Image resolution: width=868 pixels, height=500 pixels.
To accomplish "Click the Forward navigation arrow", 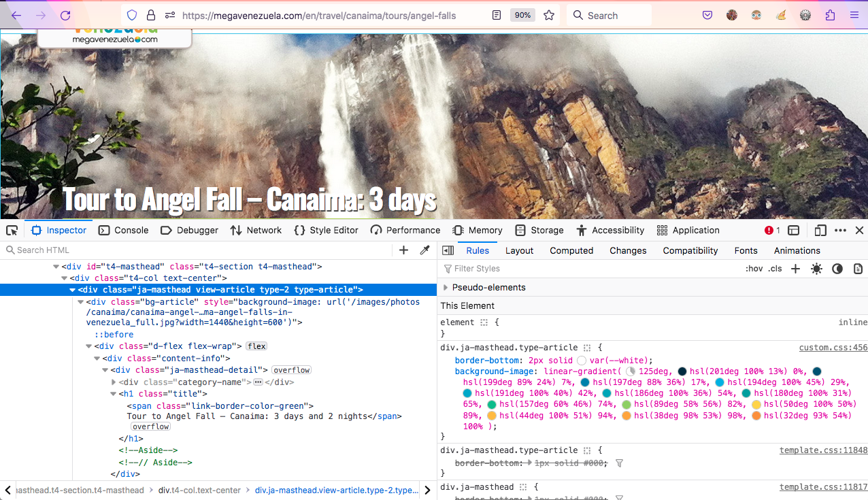I will (x=41, y=15).
